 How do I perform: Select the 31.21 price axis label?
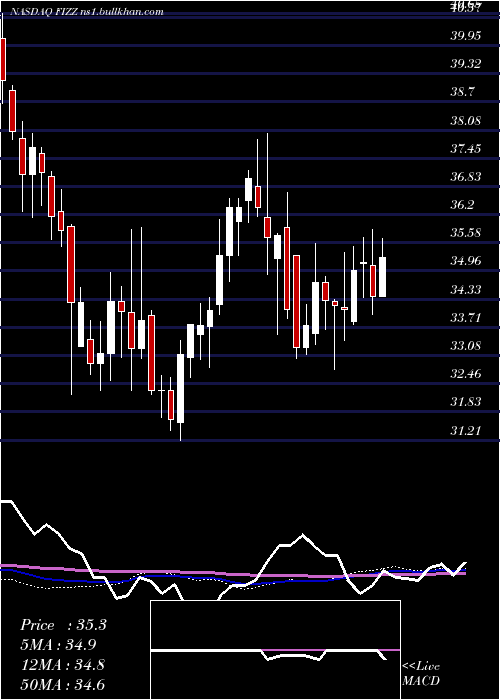coord(466,431)
